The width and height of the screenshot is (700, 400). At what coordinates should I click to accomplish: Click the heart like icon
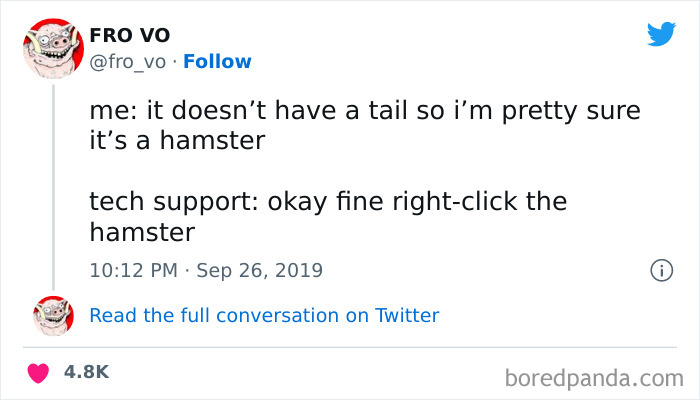[37, 372]
